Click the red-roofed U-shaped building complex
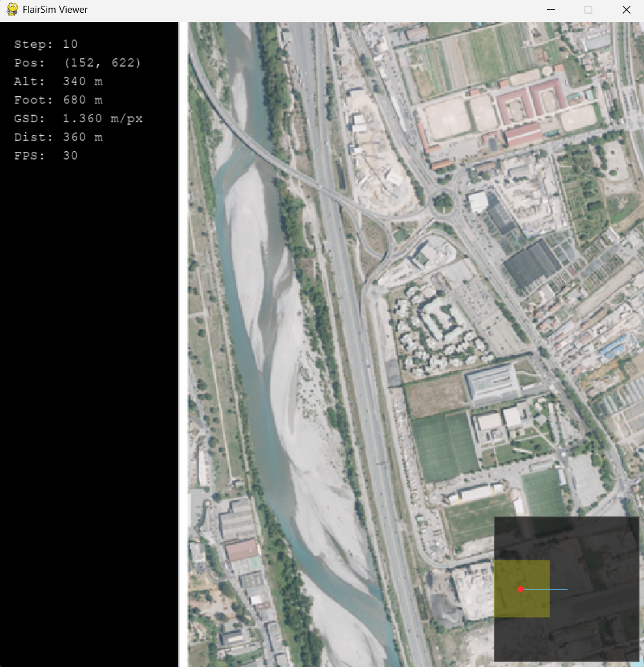 pos(530,102)
